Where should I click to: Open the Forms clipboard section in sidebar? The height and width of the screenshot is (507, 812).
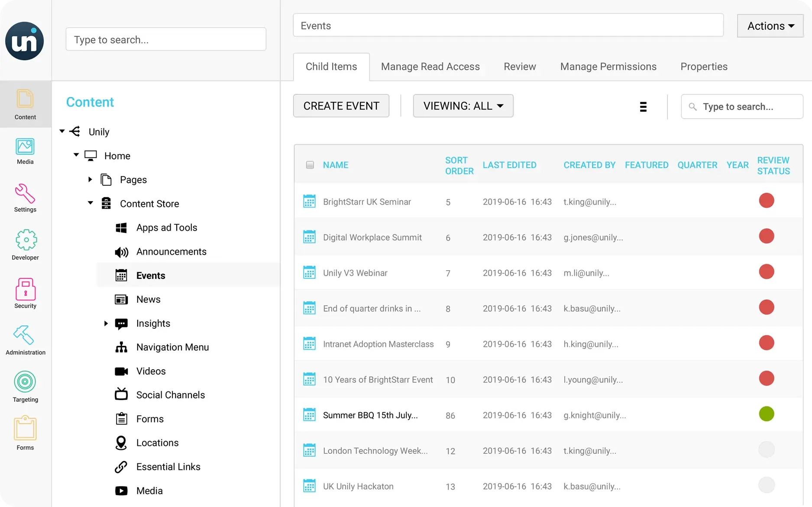coord(25,433)
